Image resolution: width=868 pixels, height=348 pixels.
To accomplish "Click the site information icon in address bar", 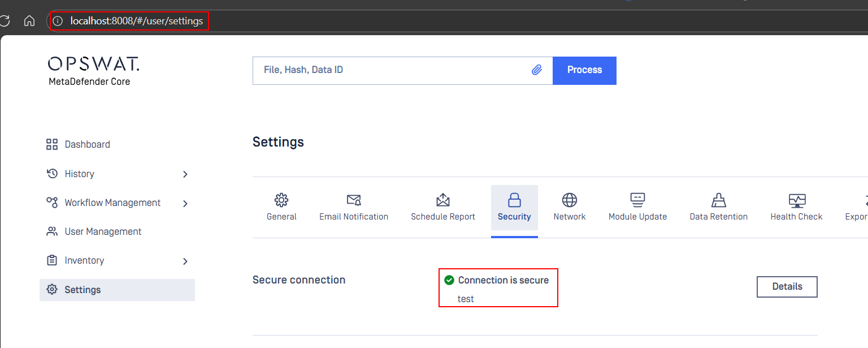I will click(x=58, y=21).
